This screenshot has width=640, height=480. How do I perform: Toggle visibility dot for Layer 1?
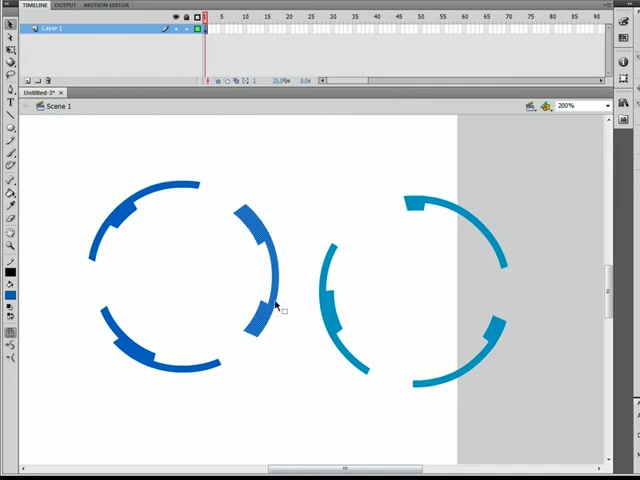176,29
